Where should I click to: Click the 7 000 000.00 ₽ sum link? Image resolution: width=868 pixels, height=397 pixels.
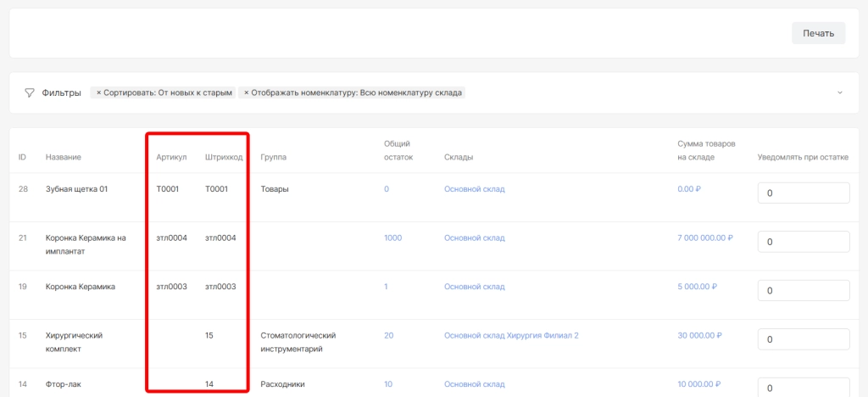pyautogui.click(x=704, y=238)
